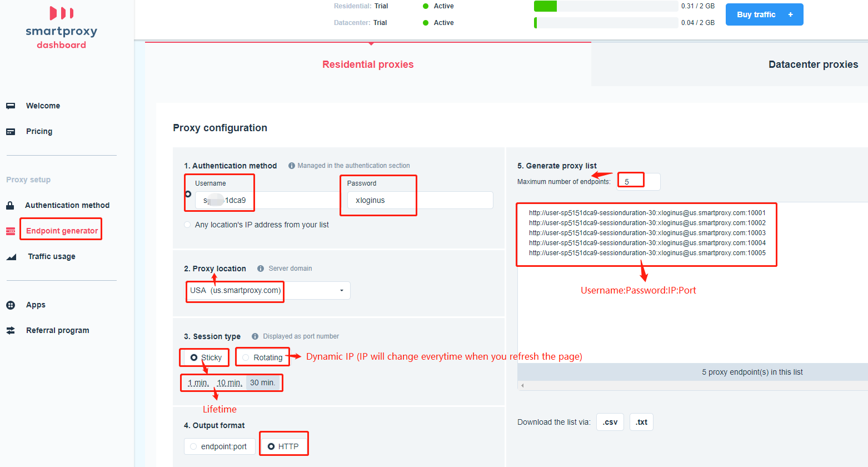Open the Proxy location USA dropdown
The height and width of the screenshot is (467, 868).
(268, 291)
